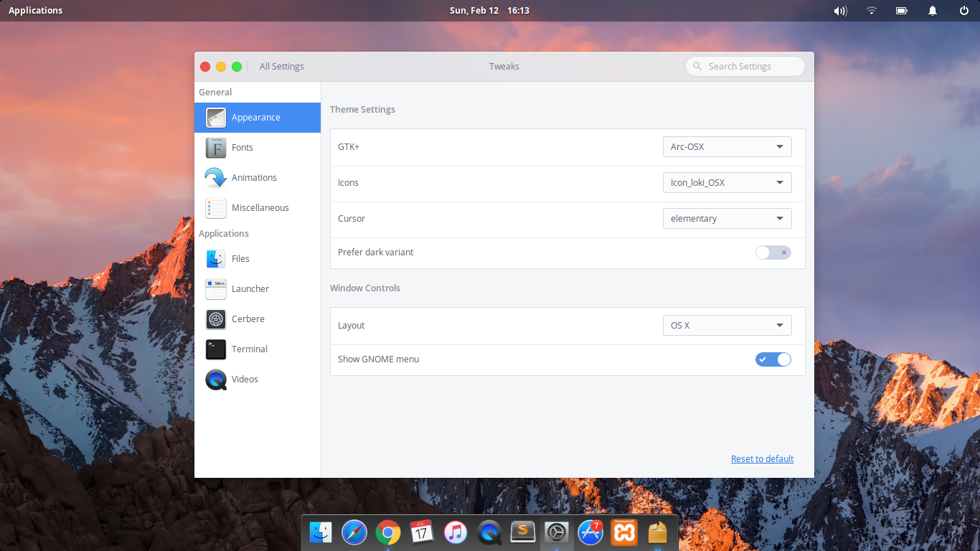Maximize window with green button
980x551 pixels.
(x=237, y=67)
